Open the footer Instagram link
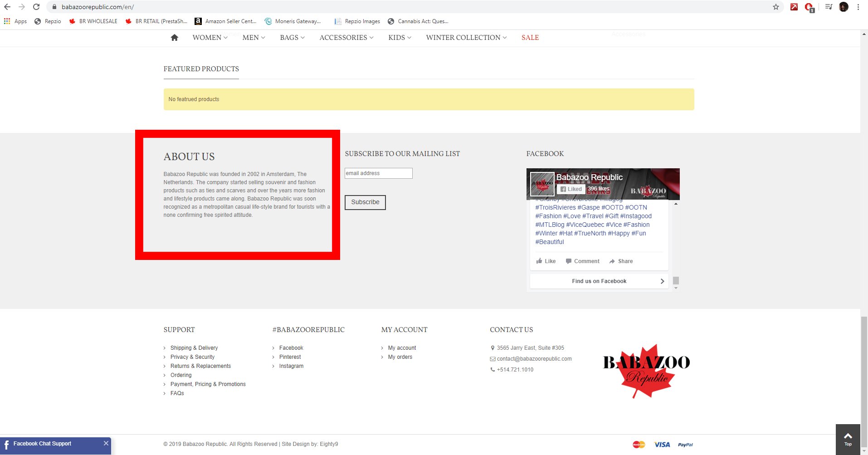This screenshot has height=455, width=868. pos(292,366)
